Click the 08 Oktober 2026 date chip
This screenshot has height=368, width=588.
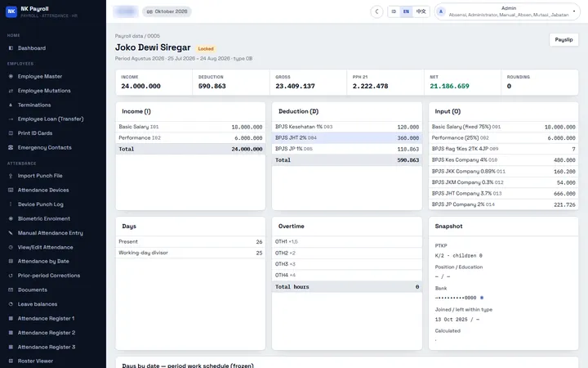pyautogui.click(x=167, y=11)
